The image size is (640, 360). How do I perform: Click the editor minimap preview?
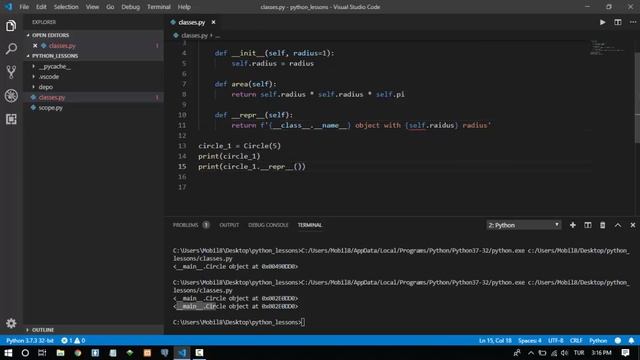click(608, 47)
